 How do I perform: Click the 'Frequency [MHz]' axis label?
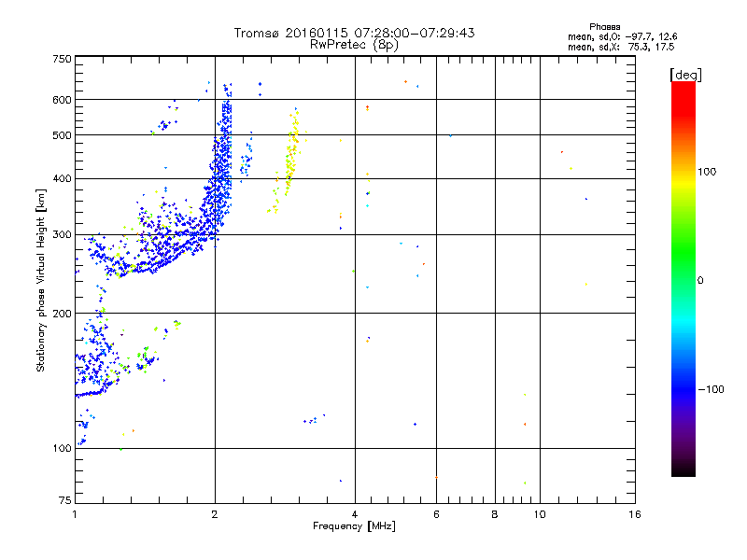tap(354, 526)
